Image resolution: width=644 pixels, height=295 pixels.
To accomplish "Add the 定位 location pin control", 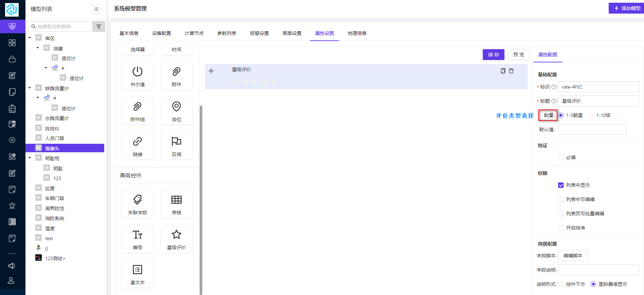I will (177, 111).
